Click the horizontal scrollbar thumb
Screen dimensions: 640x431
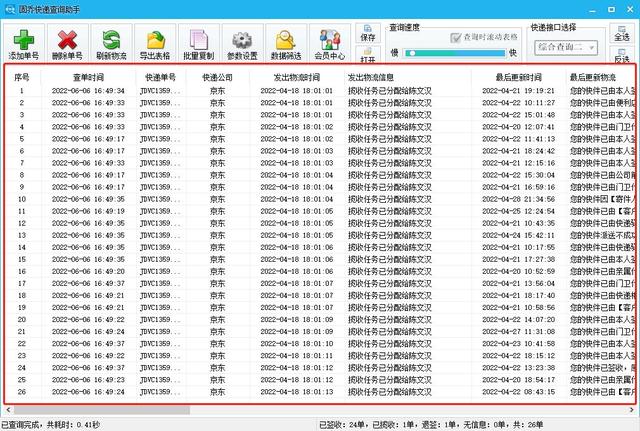102,409
